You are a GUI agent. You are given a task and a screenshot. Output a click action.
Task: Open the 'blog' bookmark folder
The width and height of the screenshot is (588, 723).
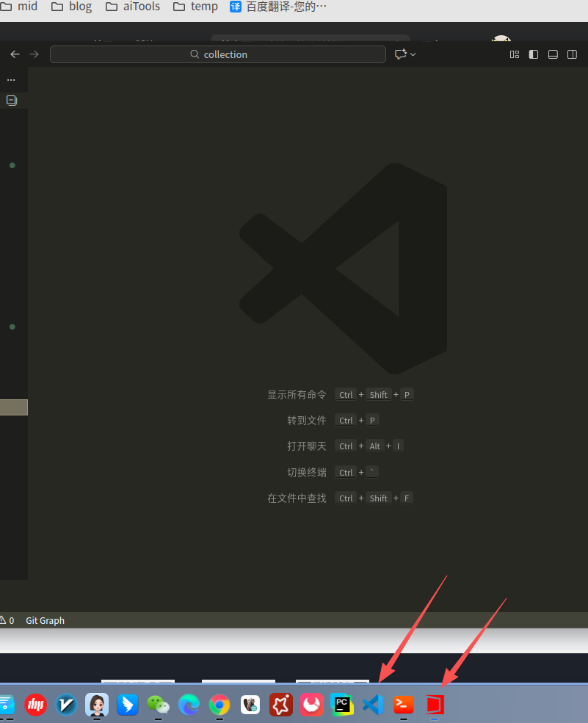(x=71, y=7)
